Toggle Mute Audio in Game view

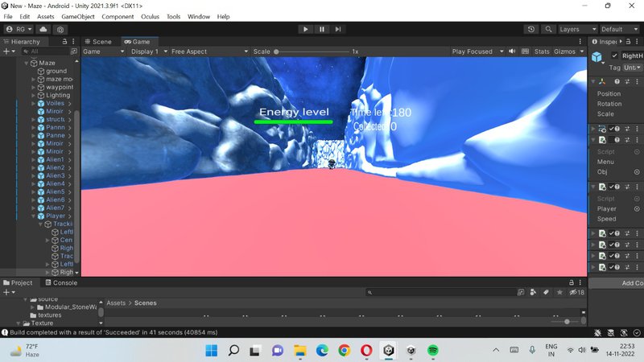pos(514,51)
